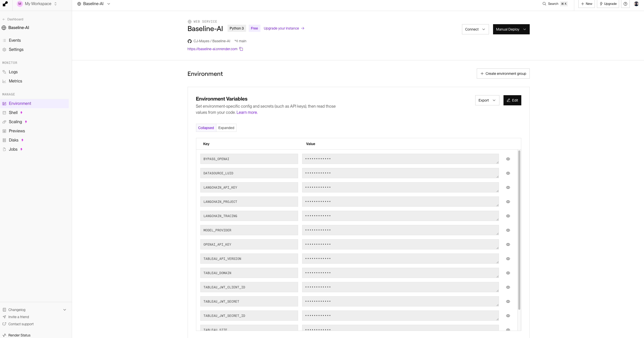Screen dimensions: 644x338
Task: Expand the Manual Deploy dropdown
Action: 511,29
